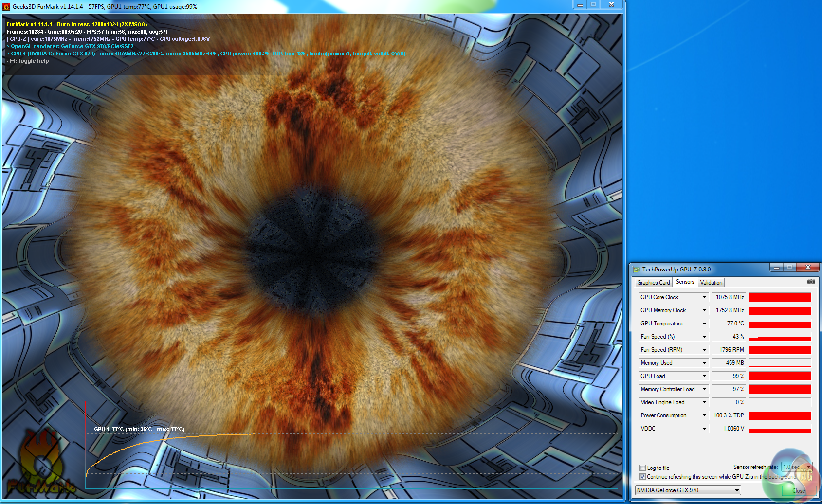
Task: Open the Validation tab
Action: pos(711,283)
